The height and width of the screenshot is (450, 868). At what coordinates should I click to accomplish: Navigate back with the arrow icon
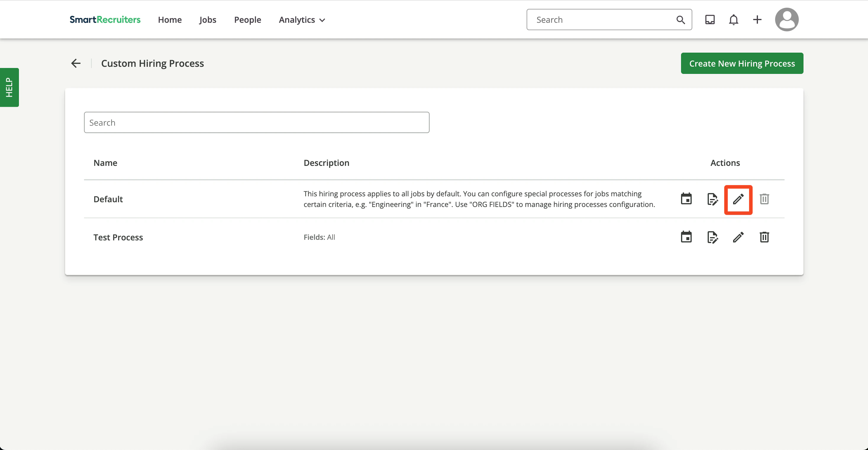coord(75,63)
